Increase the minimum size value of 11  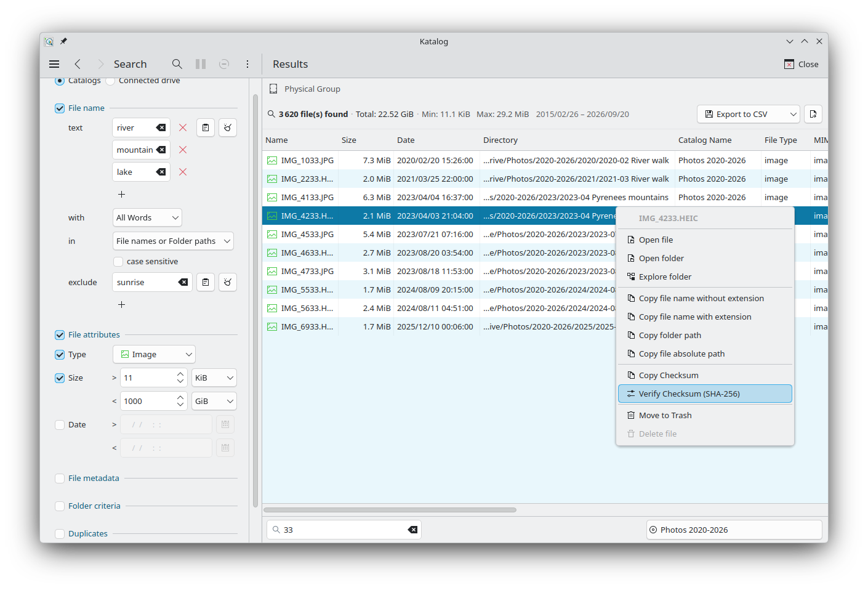pyautogui.click(x=180, y=374)
